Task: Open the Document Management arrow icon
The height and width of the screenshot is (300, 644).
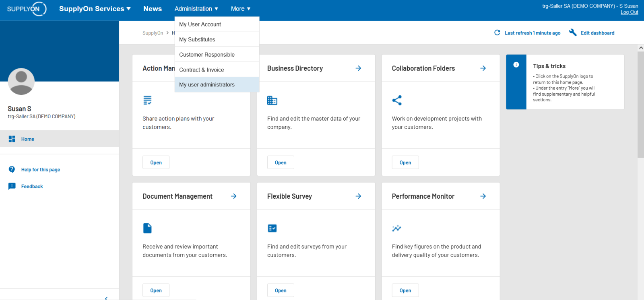Action: point(233,196)
